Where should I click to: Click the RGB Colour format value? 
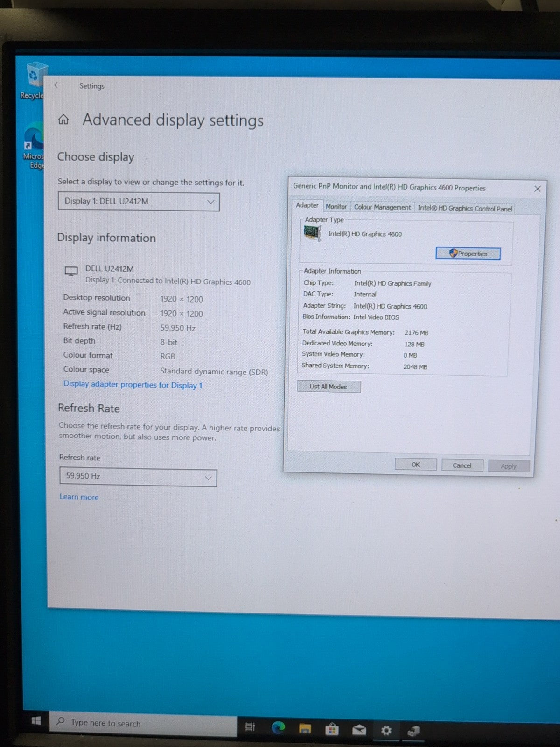[x=168, y=356]
